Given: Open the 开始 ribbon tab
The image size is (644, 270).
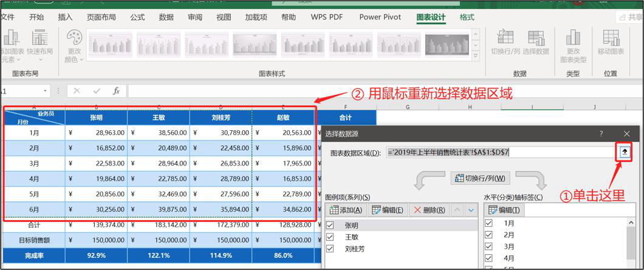Looking at the screenshot, I should (36, 17).
